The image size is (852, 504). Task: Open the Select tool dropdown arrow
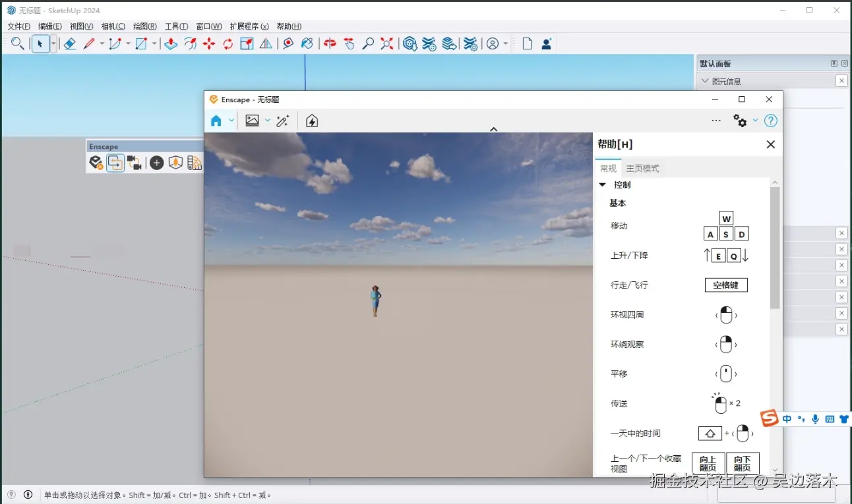[53, 43]
